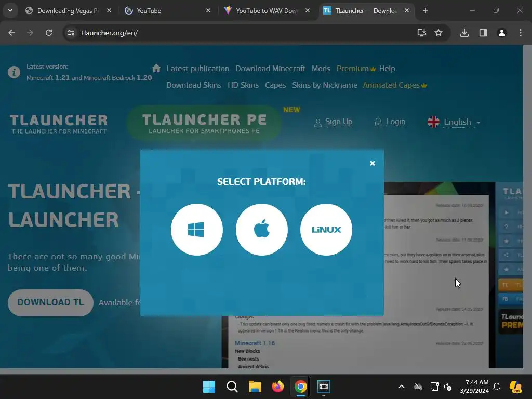
Task: Open the Premium menu item
Action: [x=355, y=69]
